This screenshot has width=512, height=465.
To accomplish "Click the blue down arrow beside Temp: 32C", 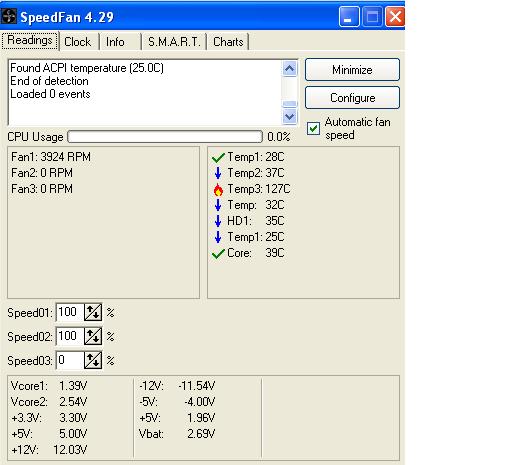I will (218, 205).
